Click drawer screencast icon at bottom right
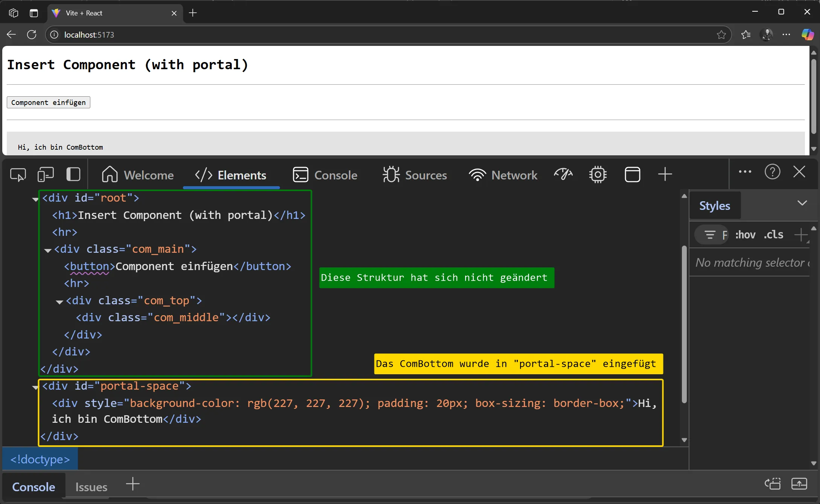Image resolution: width=820 pixels, height=504 pixels. click(773, 484)
